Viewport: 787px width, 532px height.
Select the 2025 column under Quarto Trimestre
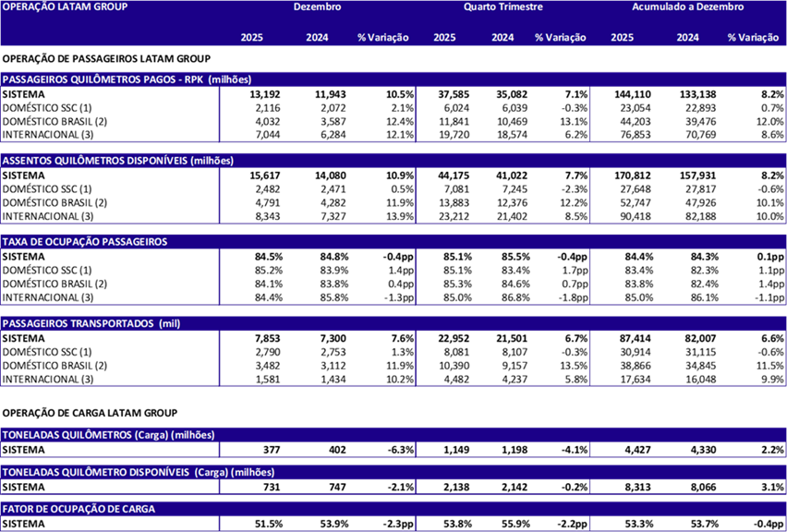click(444, 38)
